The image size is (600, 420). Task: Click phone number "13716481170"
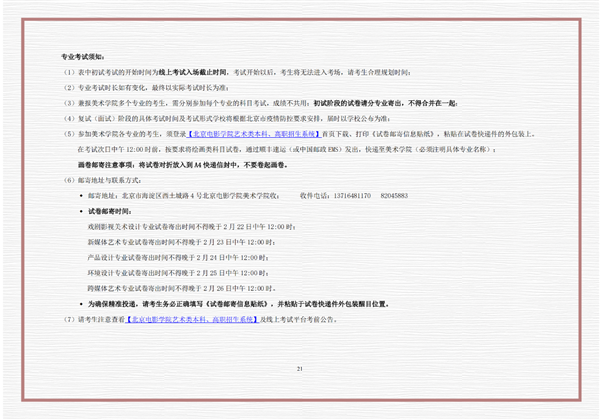point(352,196)
